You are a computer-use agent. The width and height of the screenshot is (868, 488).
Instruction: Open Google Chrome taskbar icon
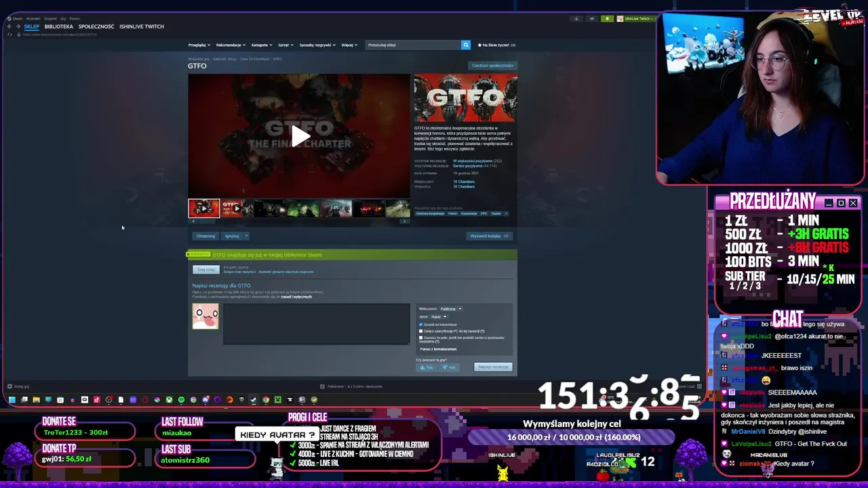[266, 400]
